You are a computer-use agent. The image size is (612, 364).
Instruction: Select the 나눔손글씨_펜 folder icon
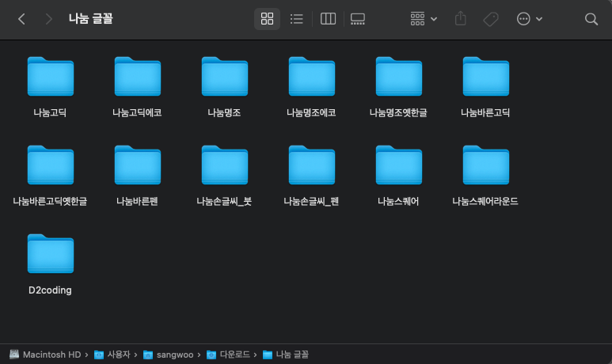coord(311,165)
